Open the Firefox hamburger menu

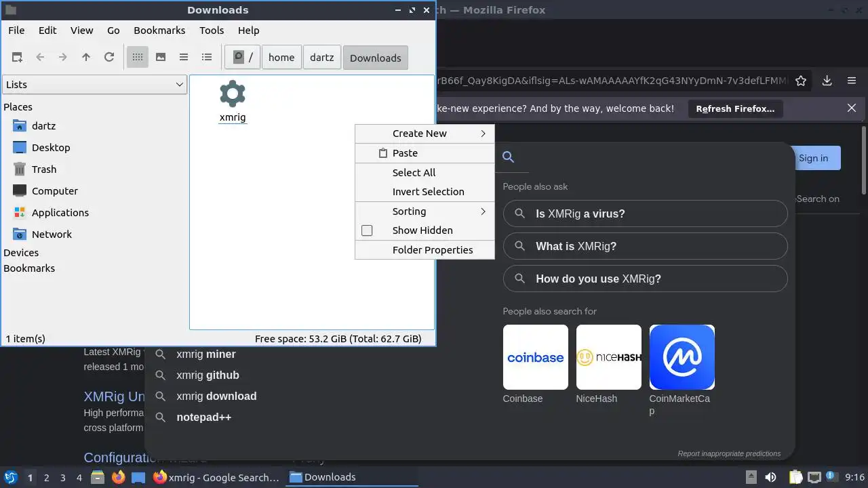coord(852,81)
